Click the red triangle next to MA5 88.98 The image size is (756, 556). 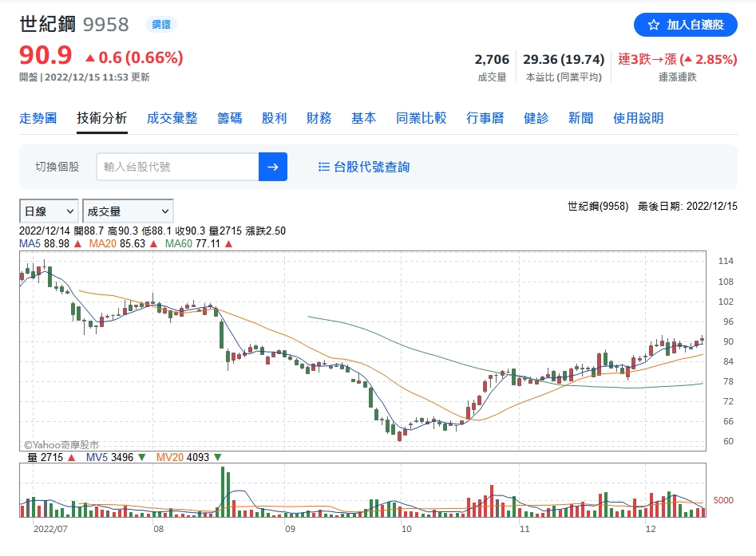tap(77, 244)
